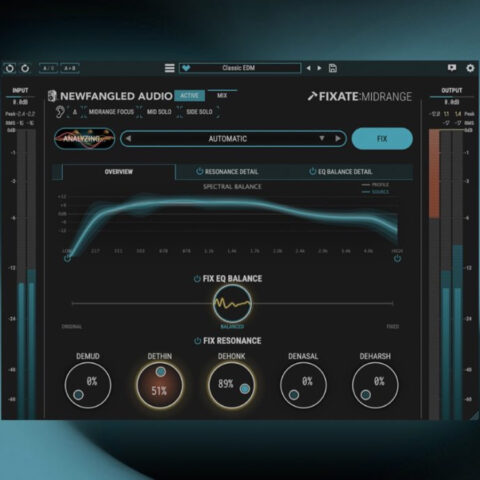480x480 pixels.
Task: Select the A>B copy button
Action: pyautogui.click(x=70, y=68)
